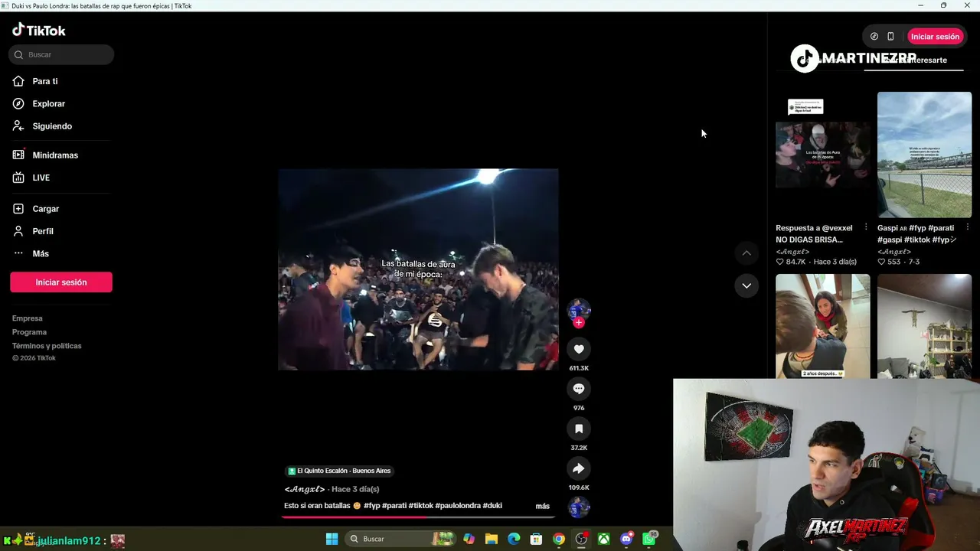Save the video with the bookmark icon
The width and height of the screenshot is (980, 551).
click(579, 429)
